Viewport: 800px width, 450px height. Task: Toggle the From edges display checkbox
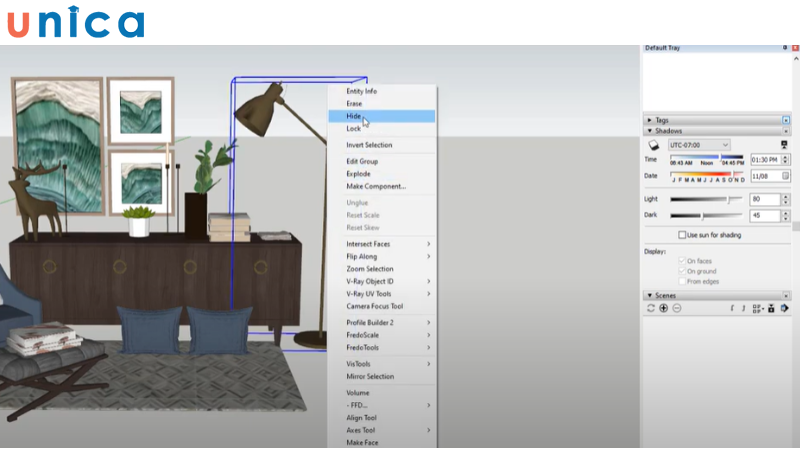(682, 281)
